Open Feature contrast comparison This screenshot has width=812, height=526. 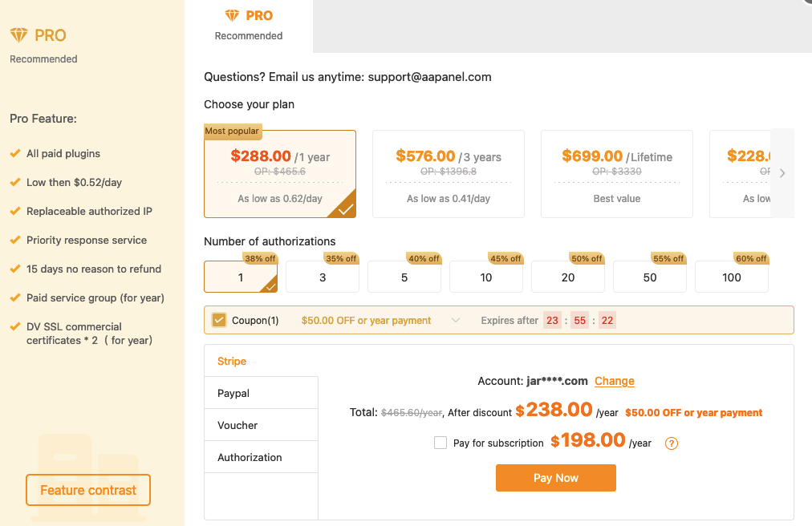88,490
